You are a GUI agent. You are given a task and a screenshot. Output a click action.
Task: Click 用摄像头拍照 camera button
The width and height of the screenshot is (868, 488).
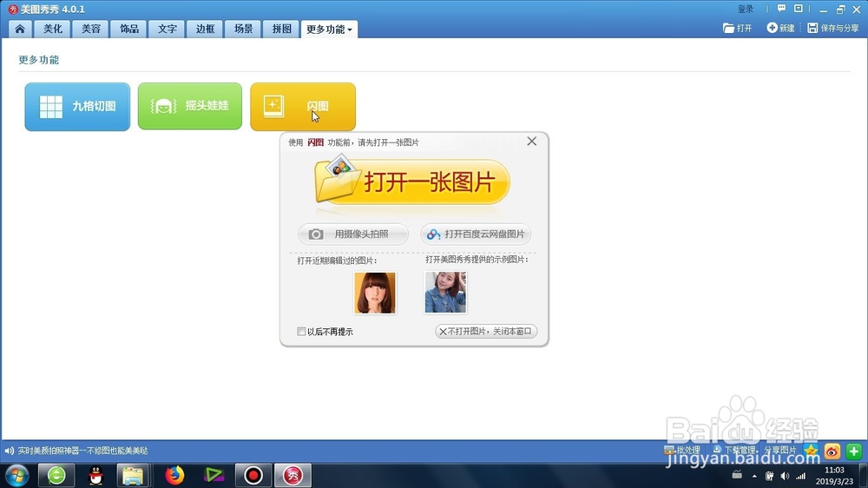[x=353, y=234]
